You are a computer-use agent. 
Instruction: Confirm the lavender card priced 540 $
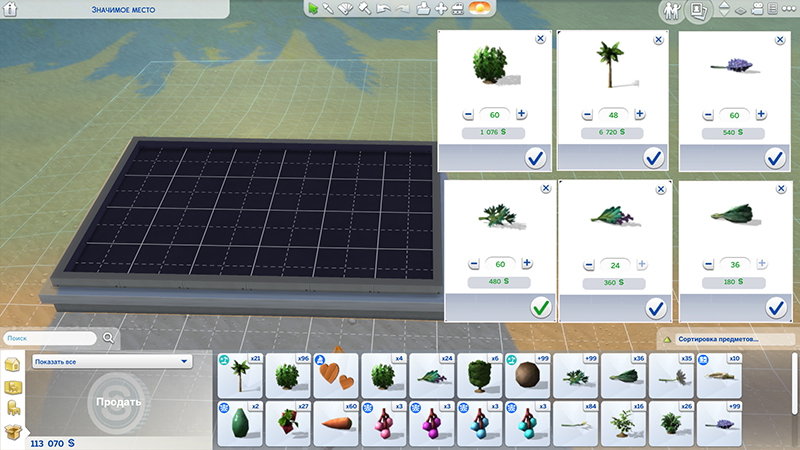click(x=775, y=158)
